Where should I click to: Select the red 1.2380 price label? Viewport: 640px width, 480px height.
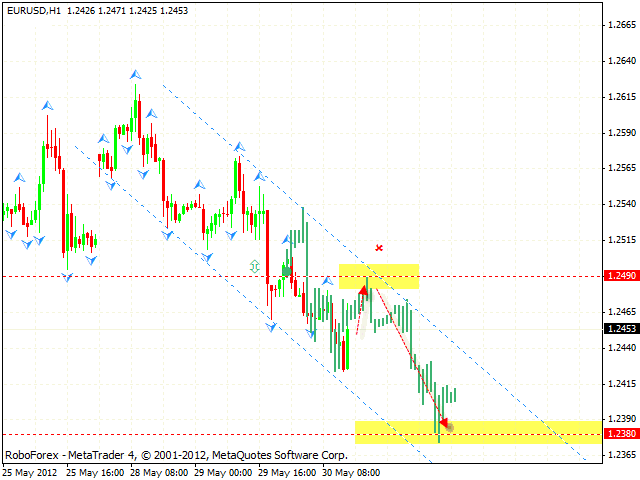621,433
